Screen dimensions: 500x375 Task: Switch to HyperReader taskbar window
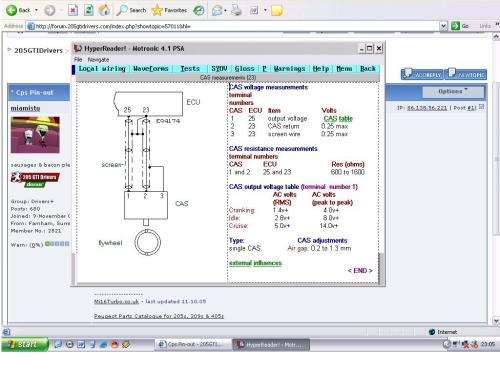pyautogui.click(x=271, y=345)
